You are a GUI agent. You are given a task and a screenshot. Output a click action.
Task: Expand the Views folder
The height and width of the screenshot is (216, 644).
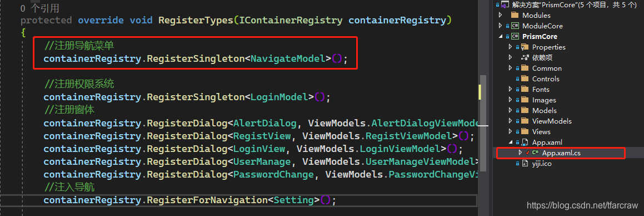tap(511, 131)
